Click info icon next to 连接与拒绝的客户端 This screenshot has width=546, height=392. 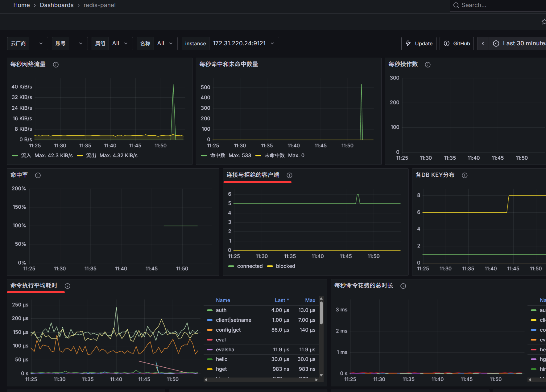coord(290,175)
